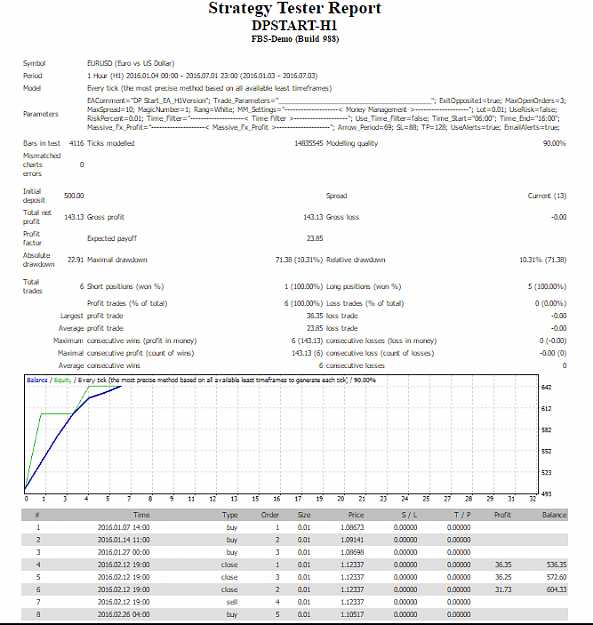Click the price cell '1.10517'
This screenshot has height=625, width=593.
[x=352, y=614]
